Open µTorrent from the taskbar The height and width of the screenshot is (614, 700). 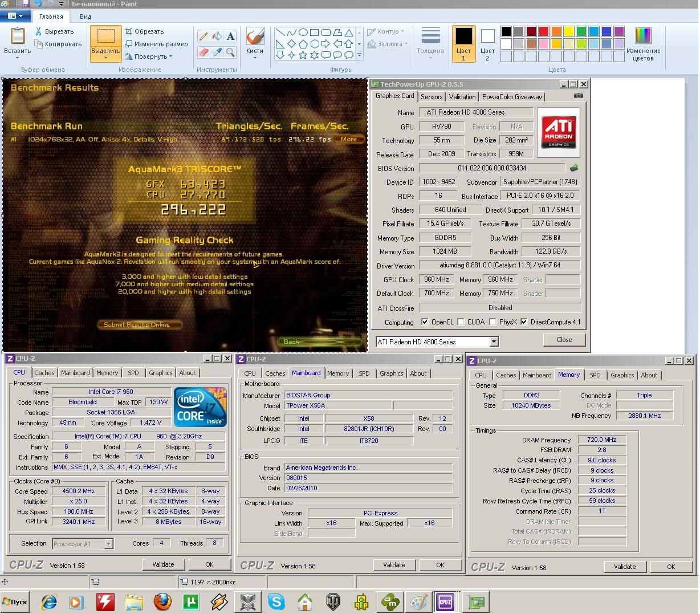pos(191,601)
